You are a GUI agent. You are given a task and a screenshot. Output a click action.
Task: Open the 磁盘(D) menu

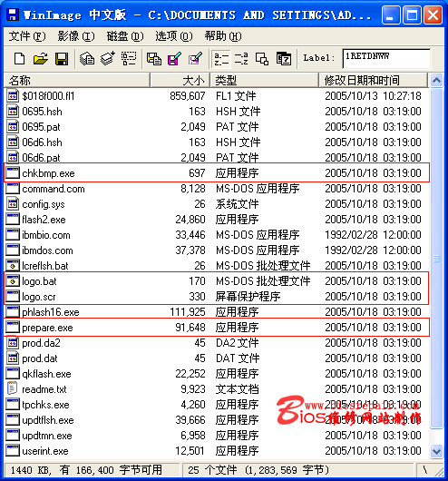click(x=125, y=36)
